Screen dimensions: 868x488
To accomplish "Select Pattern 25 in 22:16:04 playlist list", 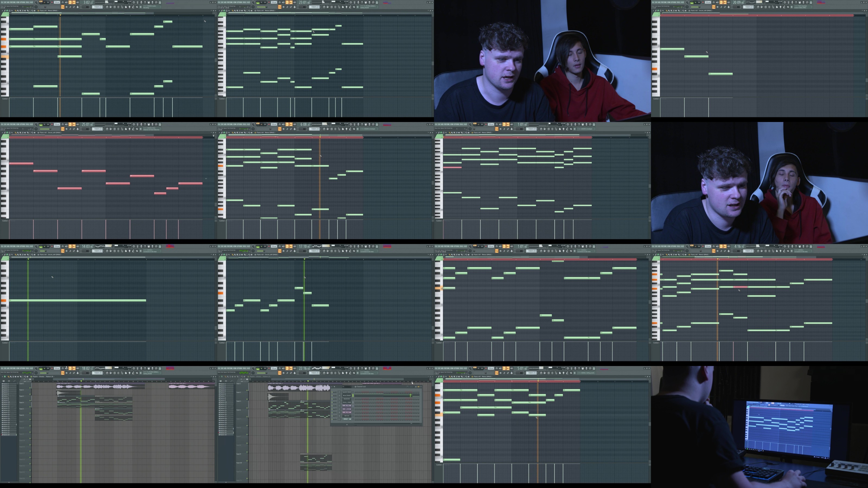I will coord(226,433).
